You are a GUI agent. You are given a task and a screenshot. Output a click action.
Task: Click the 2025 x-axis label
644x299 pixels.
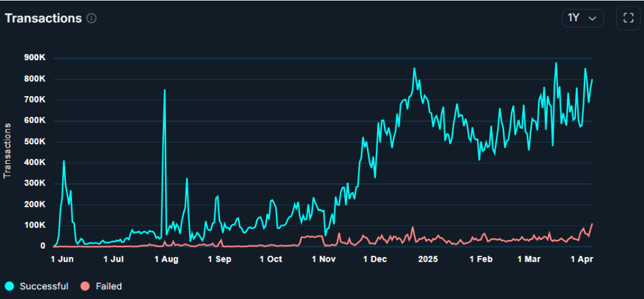[428, 259]
